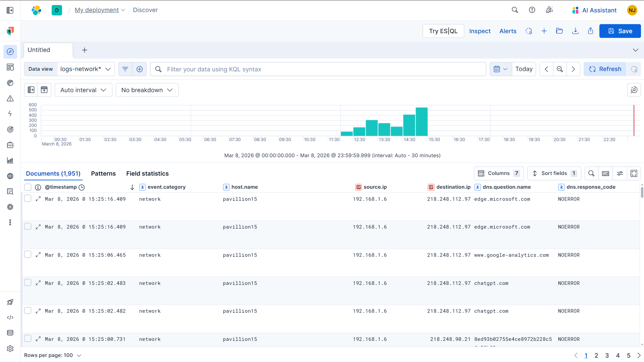Click the keyboard icon near Sort fields
Viewport: 644px width, 362px height.
[x=606, y=173]
